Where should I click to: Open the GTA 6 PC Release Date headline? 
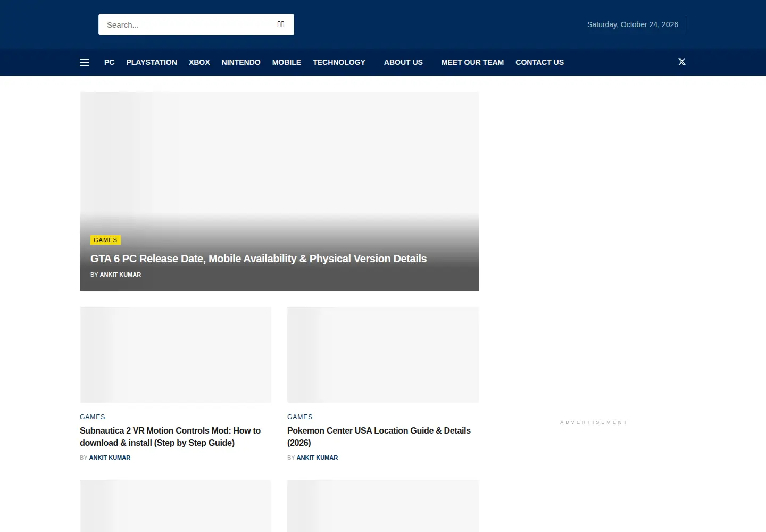coord(259,259)
